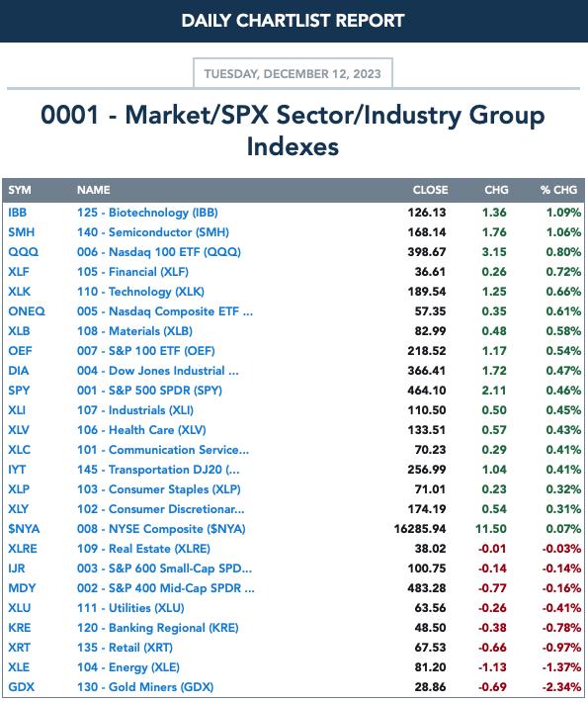588x702 pixels.
Task: Click the GDX ticker symbol
Action: [x=21, y=687]
